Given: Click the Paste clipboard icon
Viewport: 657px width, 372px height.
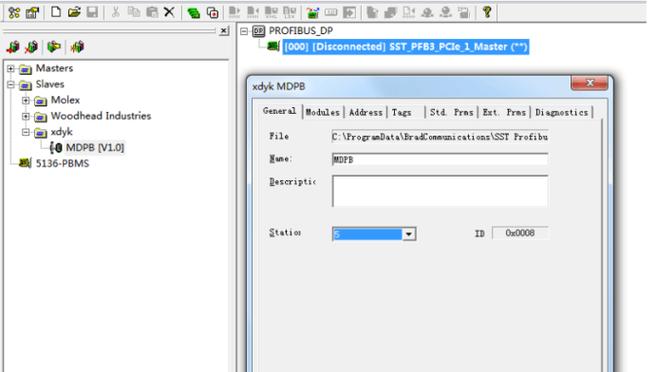Looking at the screenshot, I should pos(152,12).
